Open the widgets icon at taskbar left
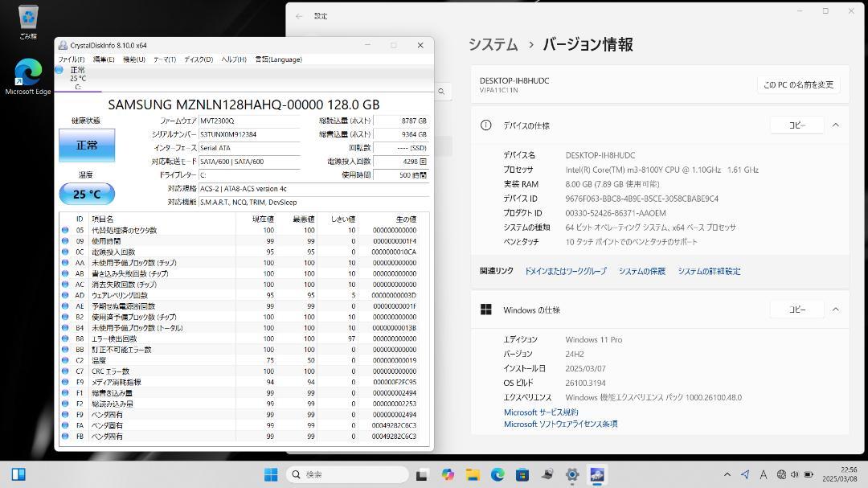 coord(18,474)
